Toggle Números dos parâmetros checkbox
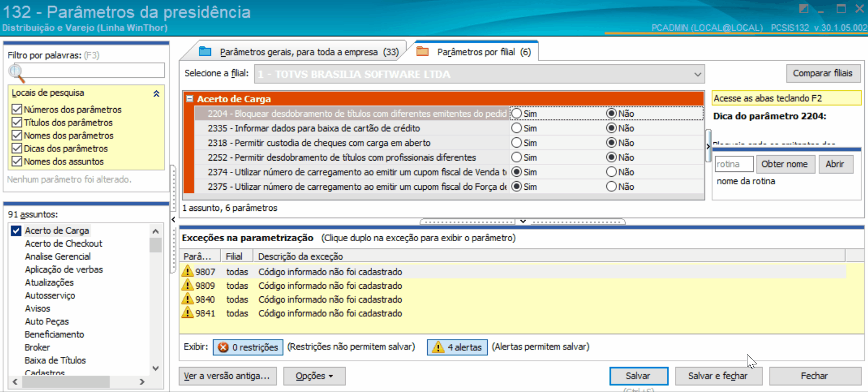This screenshot has width=868, height=392. point(17,109)
